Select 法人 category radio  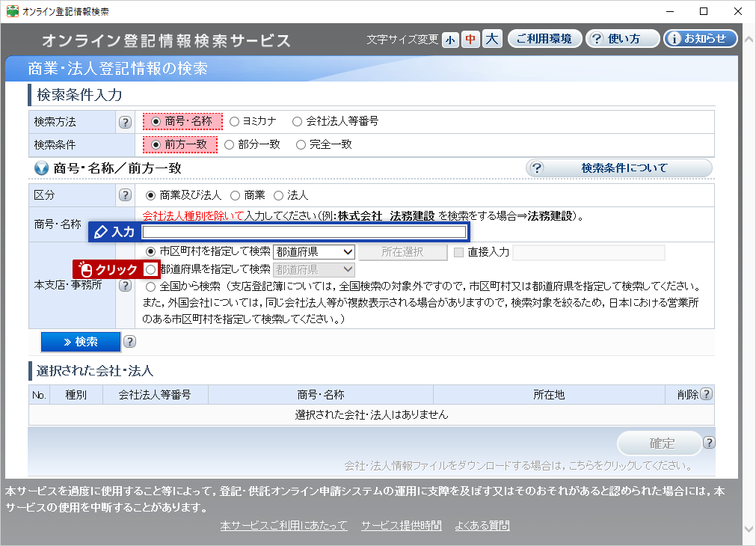(278, 195)
